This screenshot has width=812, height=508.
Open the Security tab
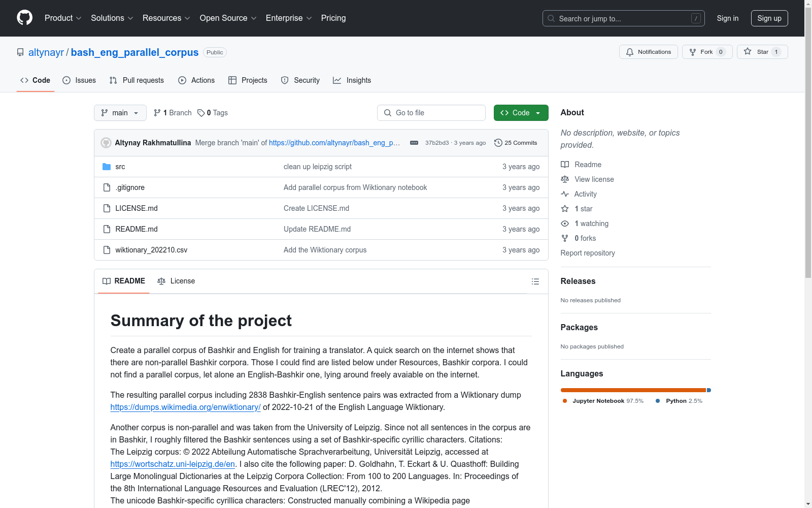click(x=300, y=80)
